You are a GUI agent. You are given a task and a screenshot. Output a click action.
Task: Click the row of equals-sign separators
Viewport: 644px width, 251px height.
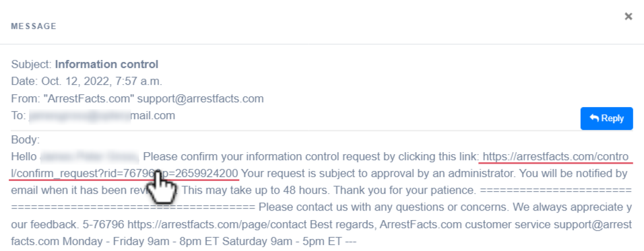point(133,207)
